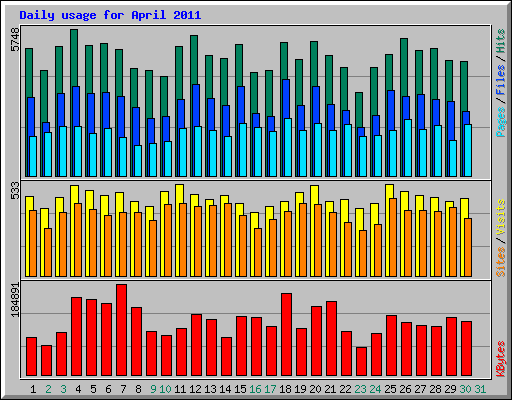Click day label 26 on x-axis
The image size is (512, 400).
[405, 389]
